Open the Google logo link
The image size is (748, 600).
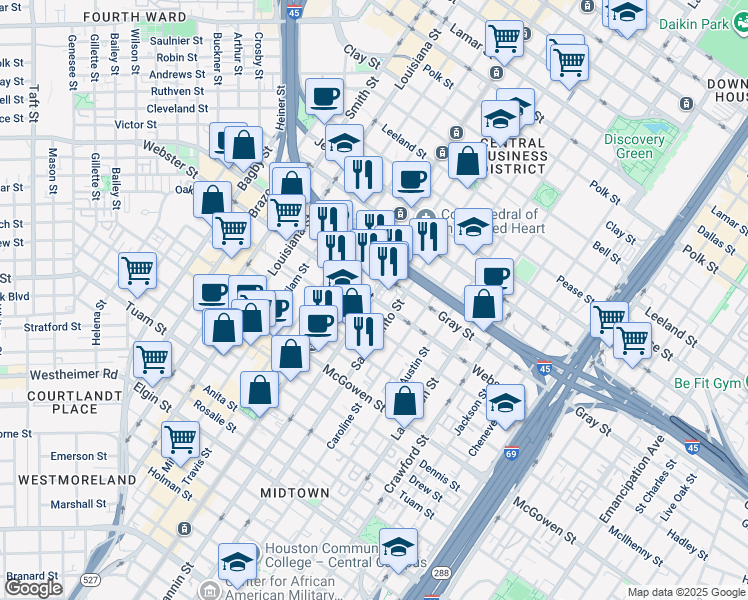[x=33, y=587]
